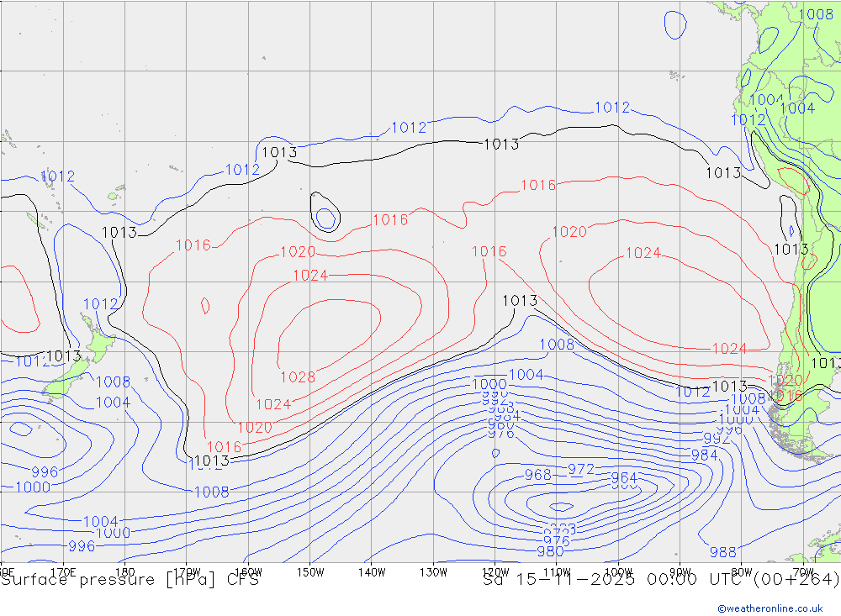
Task: Select the 'Surface pressure [hPa] CFS' title text
Action: [x=130, y=580]
